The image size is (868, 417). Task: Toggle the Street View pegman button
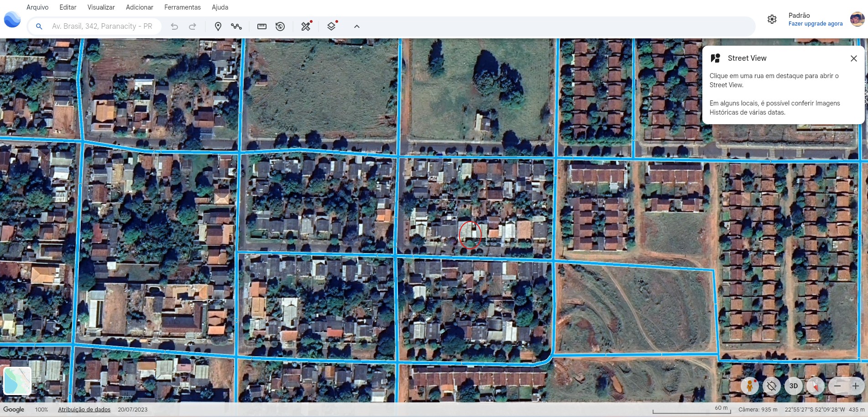tap(749, 386)
